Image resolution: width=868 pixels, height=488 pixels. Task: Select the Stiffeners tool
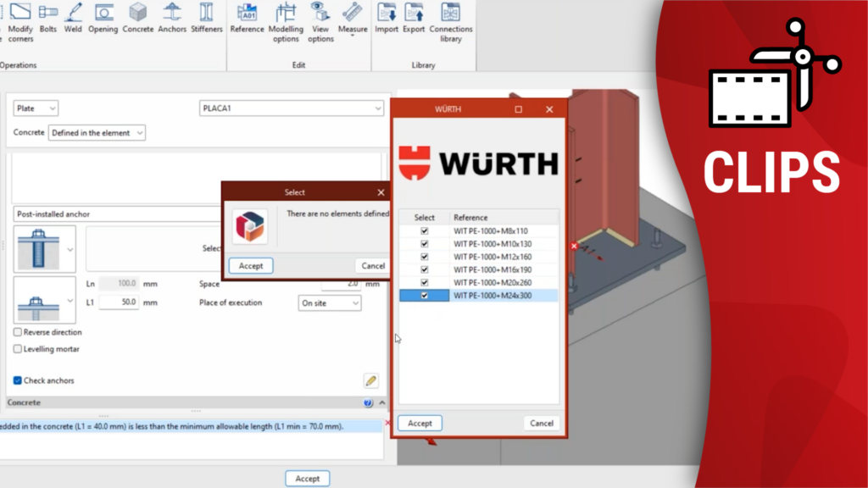tap(206, 17)
